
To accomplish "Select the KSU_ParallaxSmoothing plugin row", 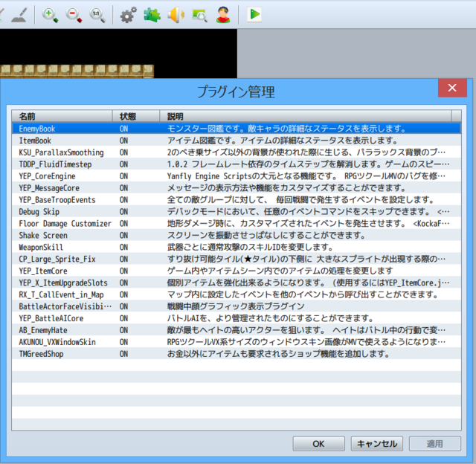I will pyautogui.click(x=237, y=152).
